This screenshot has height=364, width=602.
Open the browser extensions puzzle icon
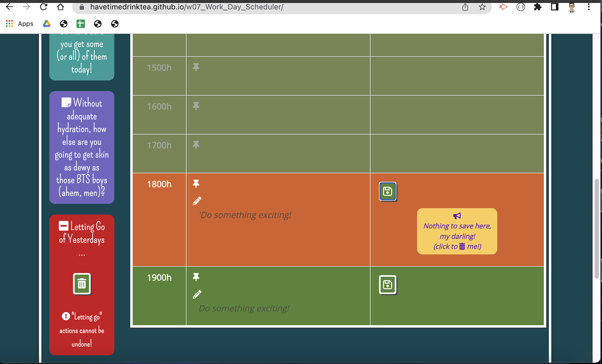537,7
